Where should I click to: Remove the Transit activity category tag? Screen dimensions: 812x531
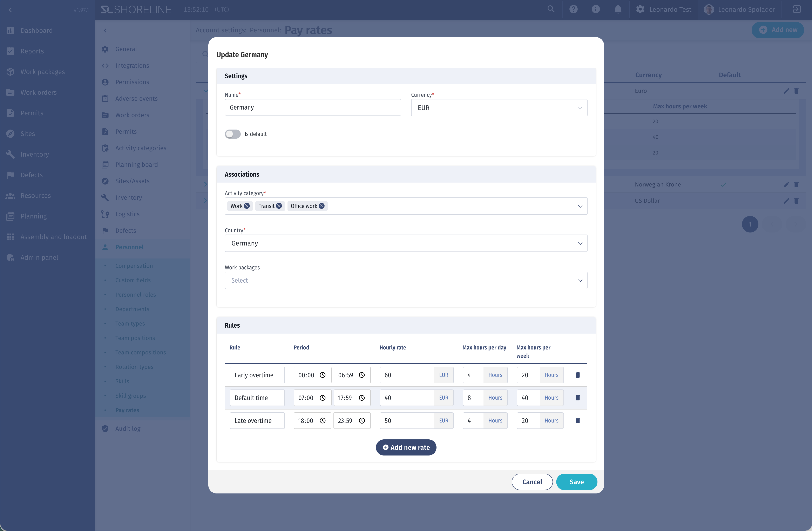(x=279, y=206)
